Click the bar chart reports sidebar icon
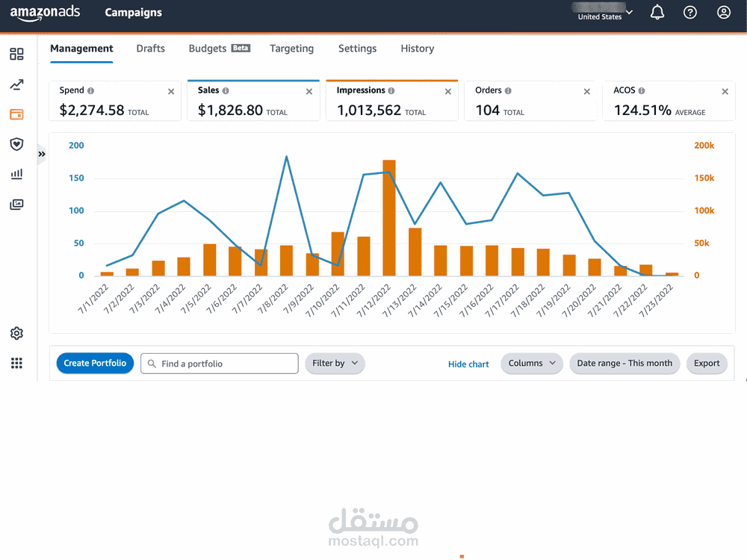This screenshot has height=560, width=747. tap(16, 174)
